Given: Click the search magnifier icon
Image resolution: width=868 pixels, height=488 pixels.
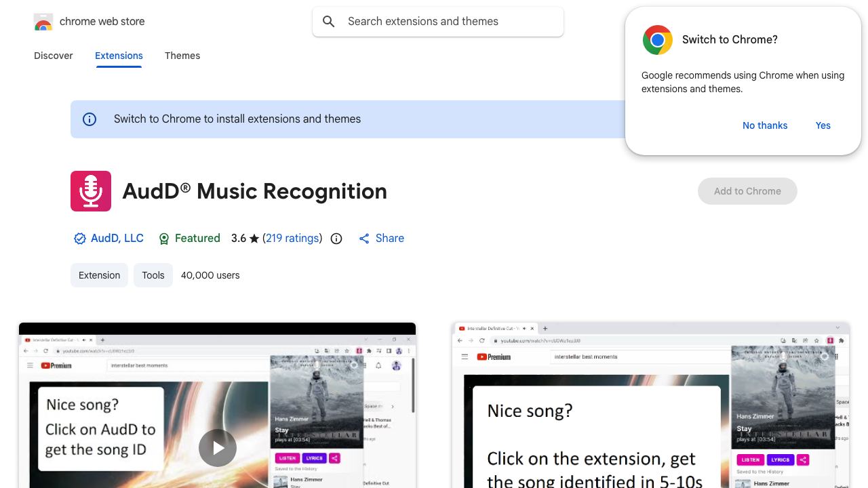Looking at the screenshot, I should [329, 22].
